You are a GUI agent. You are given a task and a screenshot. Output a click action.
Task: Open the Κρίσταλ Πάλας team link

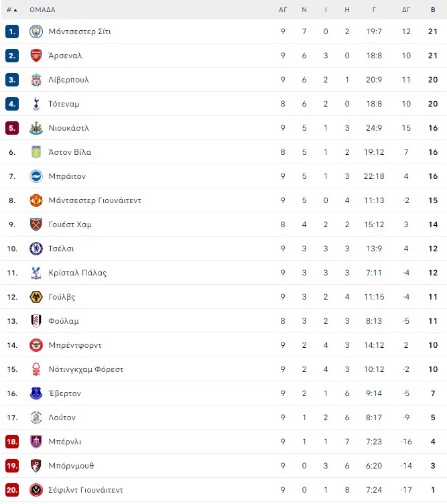pyautogui.click(x=78, y=273)
